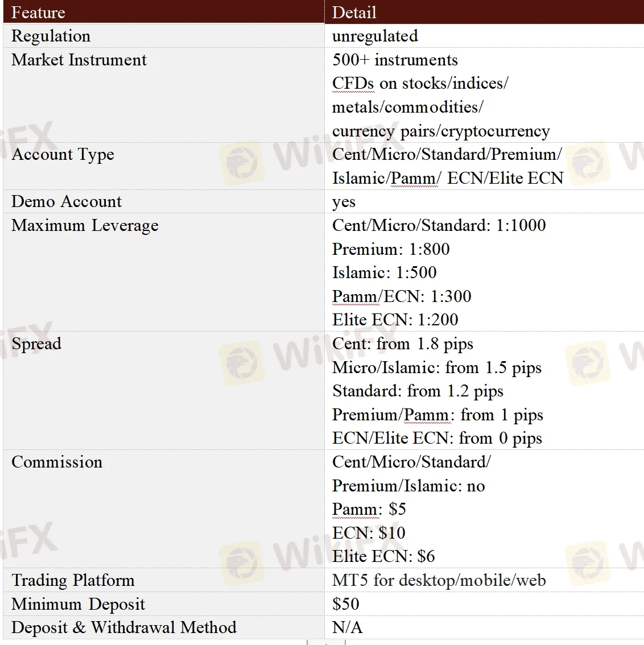Click the Regulation row label
Screen dimensions: 644x645
[51, 36]
